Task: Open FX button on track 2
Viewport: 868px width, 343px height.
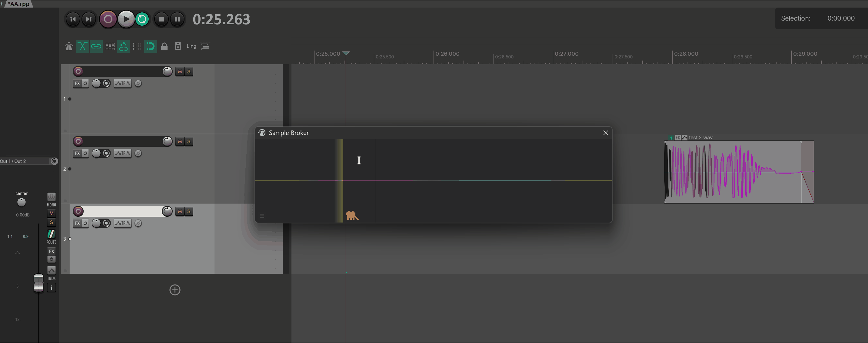Action: pyautogui.click(x=77, y=153)
